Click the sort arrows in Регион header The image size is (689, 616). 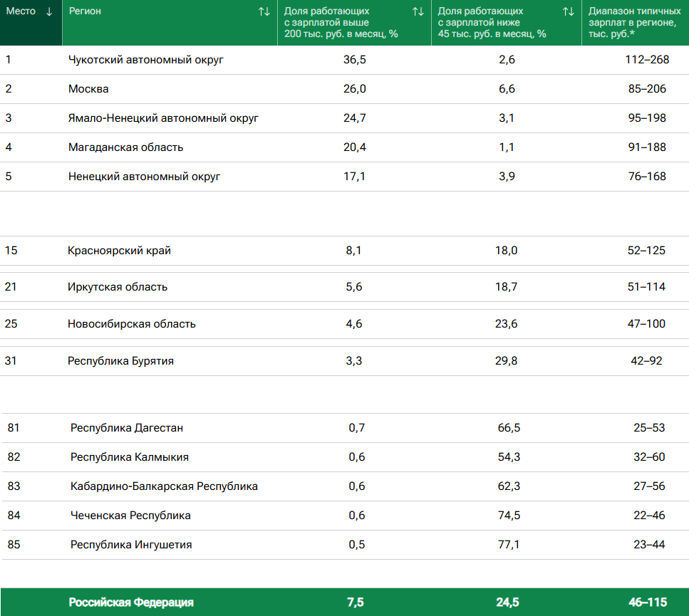click(264, 11)
